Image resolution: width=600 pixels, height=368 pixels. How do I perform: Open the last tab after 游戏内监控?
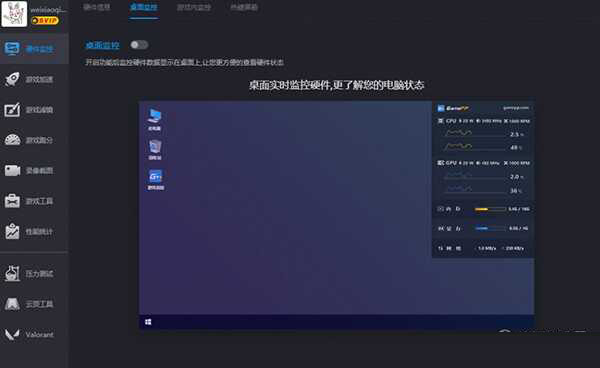pos(244,7)
